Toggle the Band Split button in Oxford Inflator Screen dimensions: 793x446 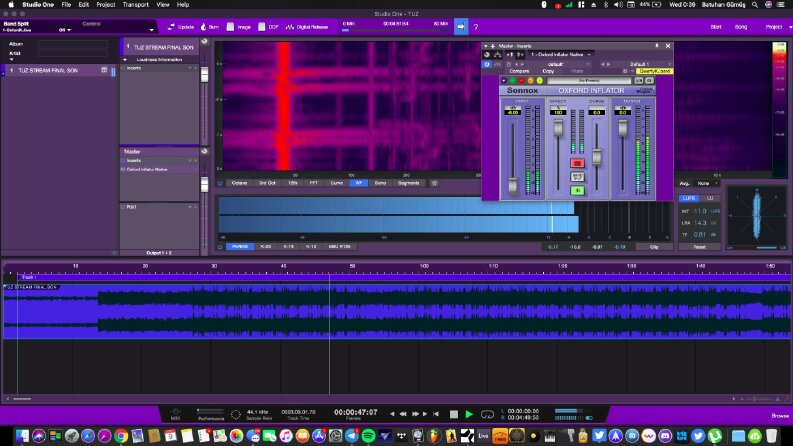point(577,176)
